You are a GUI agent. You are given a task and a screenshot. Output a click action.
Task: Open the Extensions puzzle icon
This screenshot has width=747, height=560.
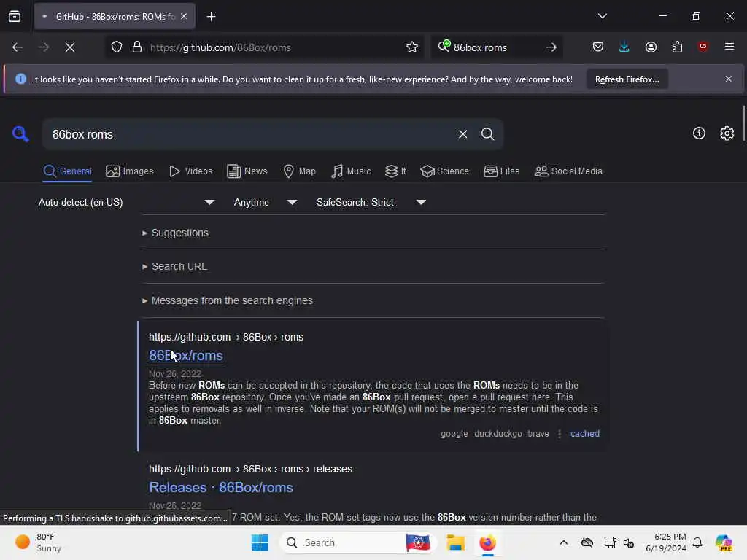coord(677,47)
